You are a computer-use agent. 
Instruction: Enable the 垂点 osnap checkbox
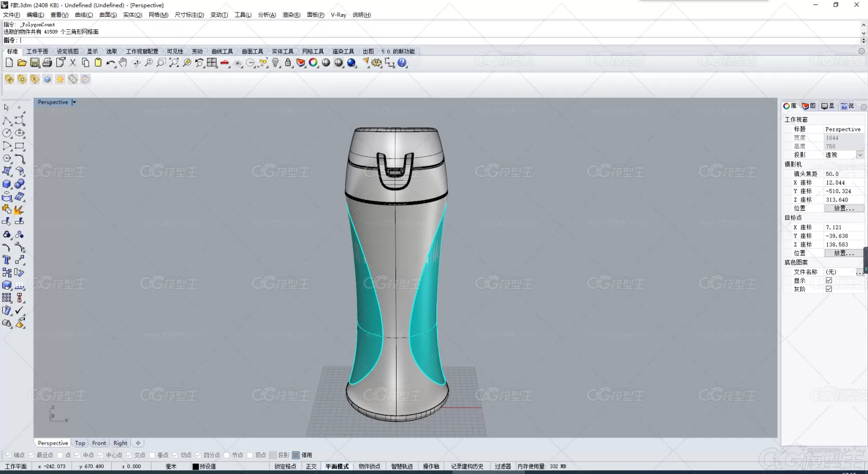pyautogui.click(x=152, y=455)
